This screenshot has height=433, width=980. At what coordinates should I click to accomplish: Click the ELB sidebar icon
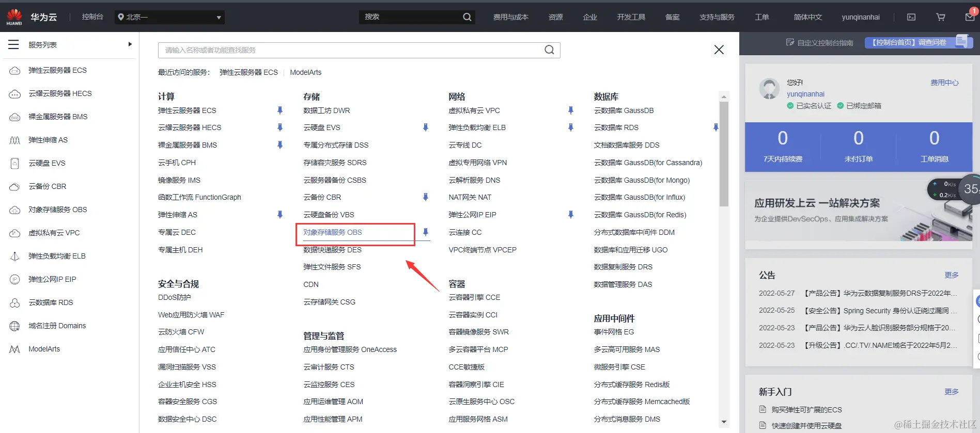pyautogui.click(x=15, y=256)
